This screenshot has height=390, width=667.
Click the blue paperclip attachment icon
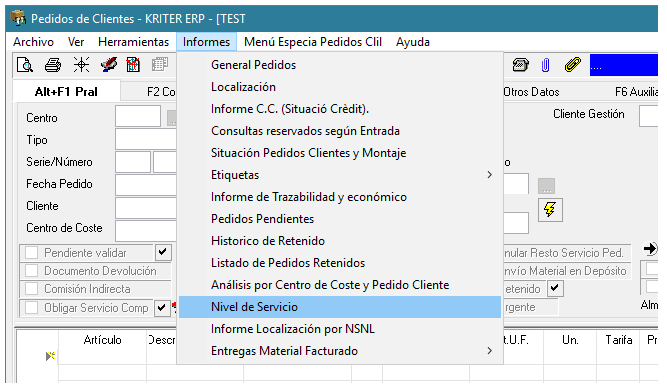click(x=545, y=65)
